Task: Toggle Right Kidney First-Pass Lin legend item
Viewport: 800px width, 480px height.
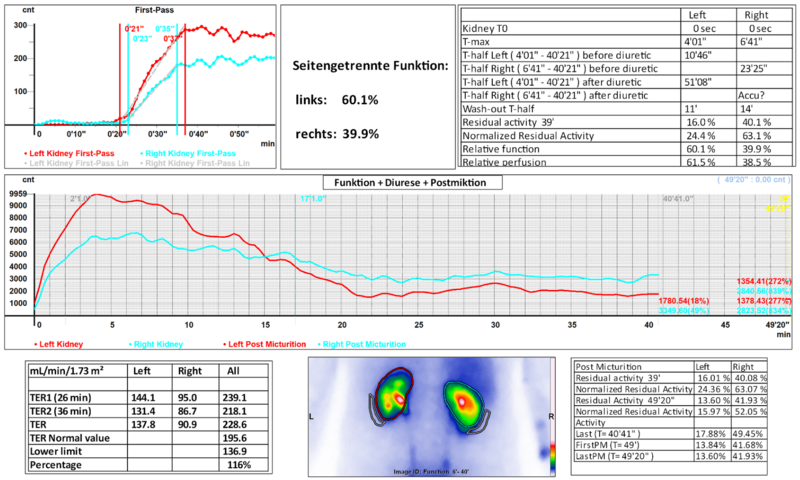Action: (198, 160)
